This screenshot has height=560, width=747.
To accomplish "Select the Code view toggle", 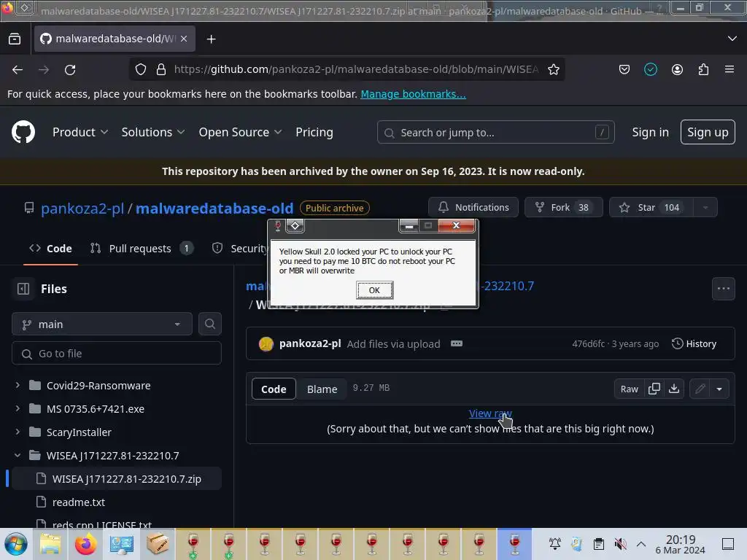I will click(x=274, y=389).
